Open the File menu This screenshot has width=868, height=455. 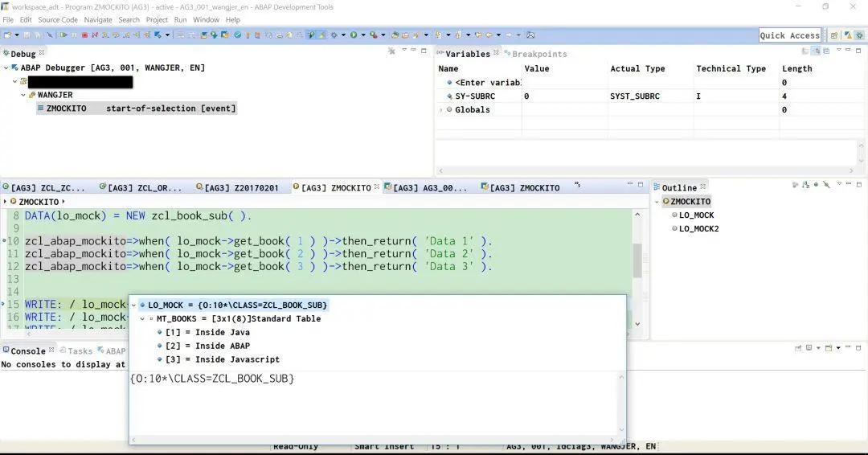[8, 19]
